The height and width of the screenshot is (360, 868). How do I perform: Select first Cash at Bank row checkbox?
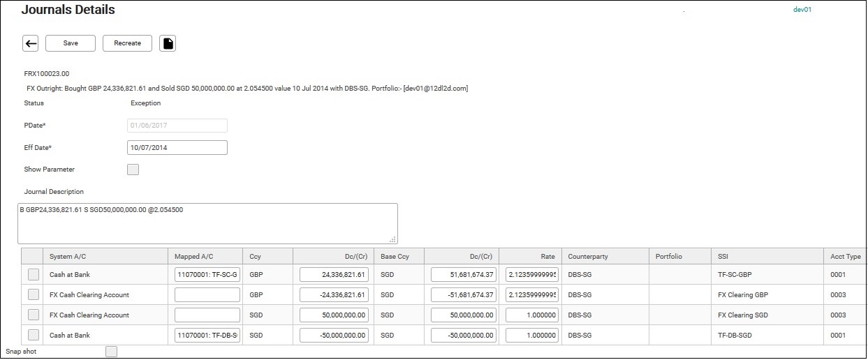[x=34, y=275]
